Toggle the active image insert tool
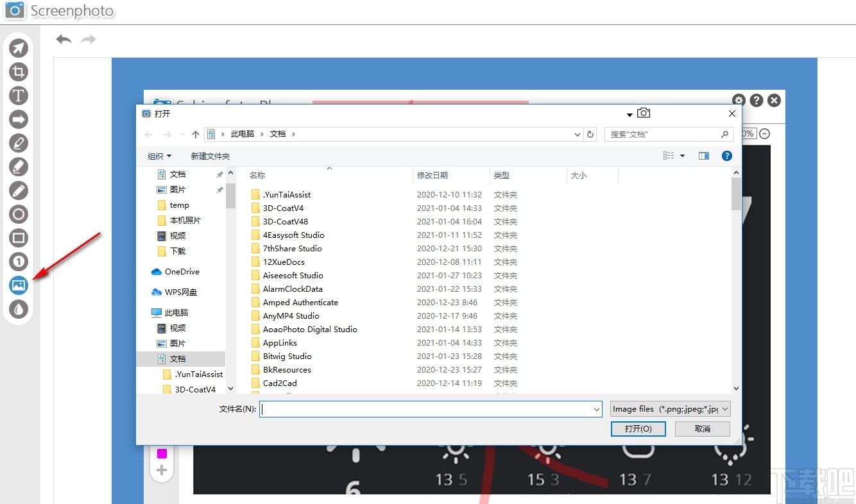Screen dimensions: 856x504 coord(19,285)
